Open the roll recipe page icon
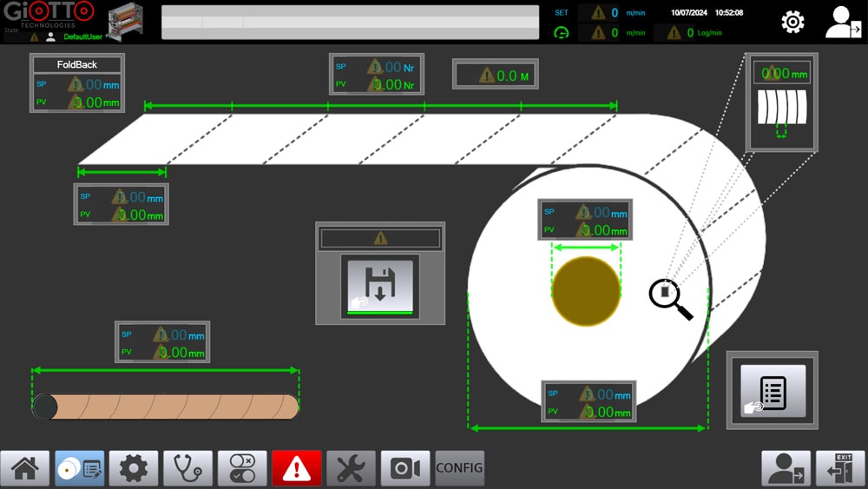868x489 pixels. [80, 469]
